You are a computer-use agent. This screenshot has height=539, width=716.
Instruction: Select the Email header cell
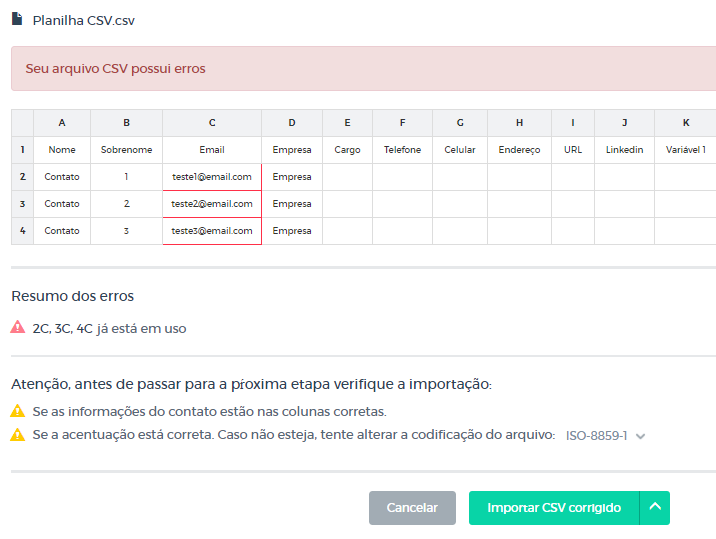(212, 150)
